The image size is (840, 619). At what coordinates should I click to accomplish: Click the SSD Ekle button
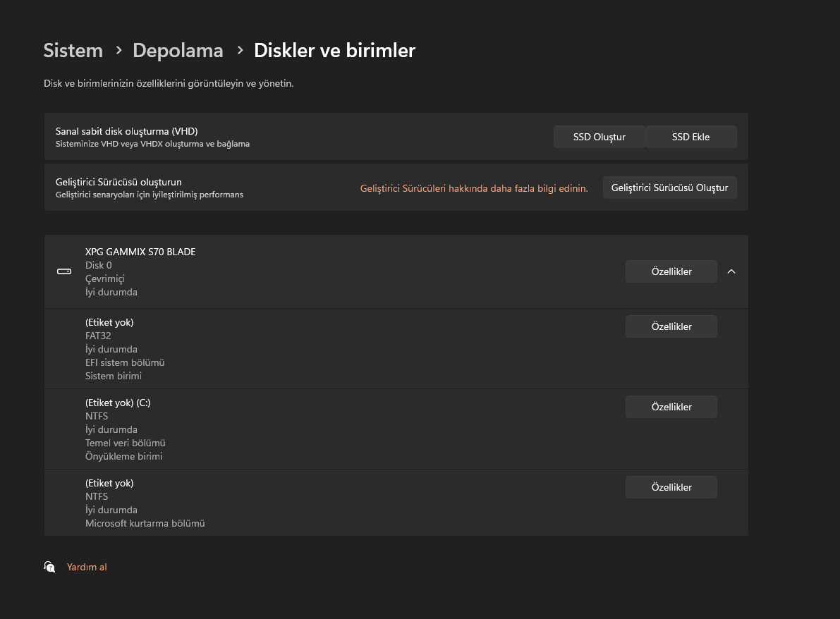tap(690, 137)
